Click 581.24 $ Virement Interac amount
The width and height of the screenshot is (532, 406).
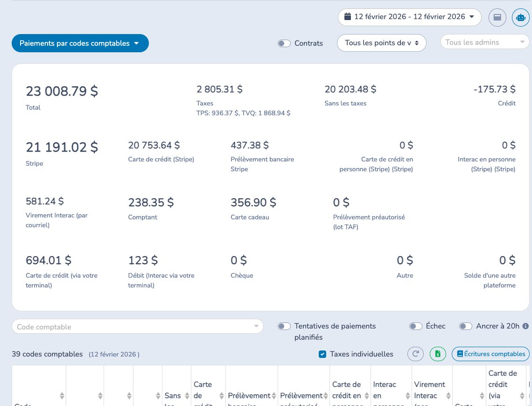45,201
